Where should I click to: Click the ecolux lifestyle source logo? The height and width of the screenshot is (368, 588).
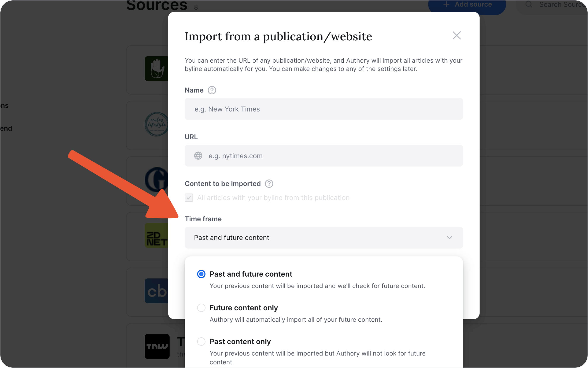156,124
